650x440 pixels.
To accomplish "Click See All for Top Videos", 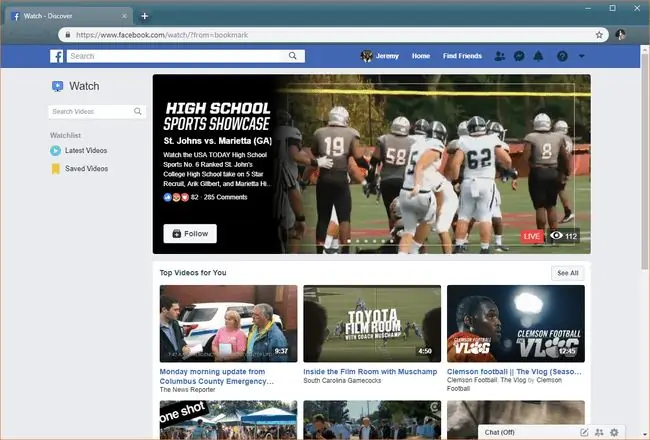I will point(568,273).
